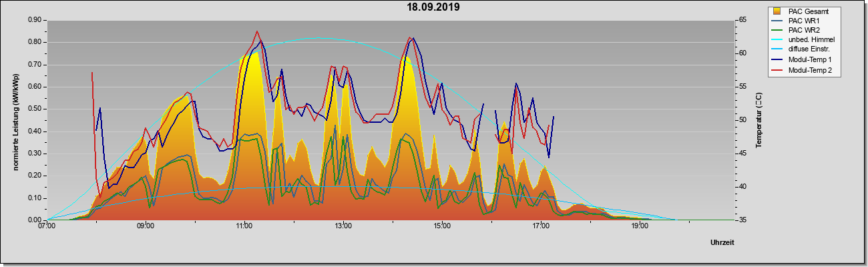Click the Uhrzeit axis title
868x267 pixels.
(x=722, y=242)
